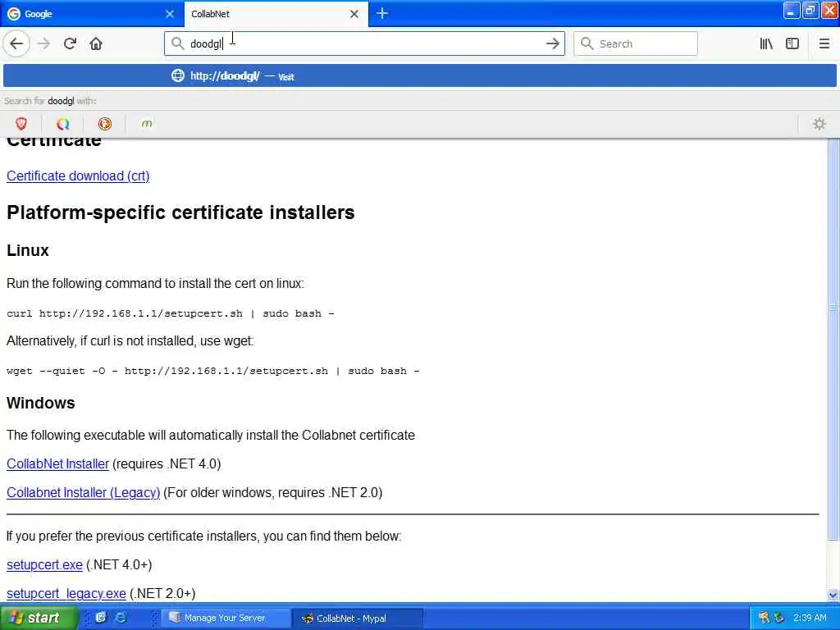Reload the current page

tap(70, 43)
